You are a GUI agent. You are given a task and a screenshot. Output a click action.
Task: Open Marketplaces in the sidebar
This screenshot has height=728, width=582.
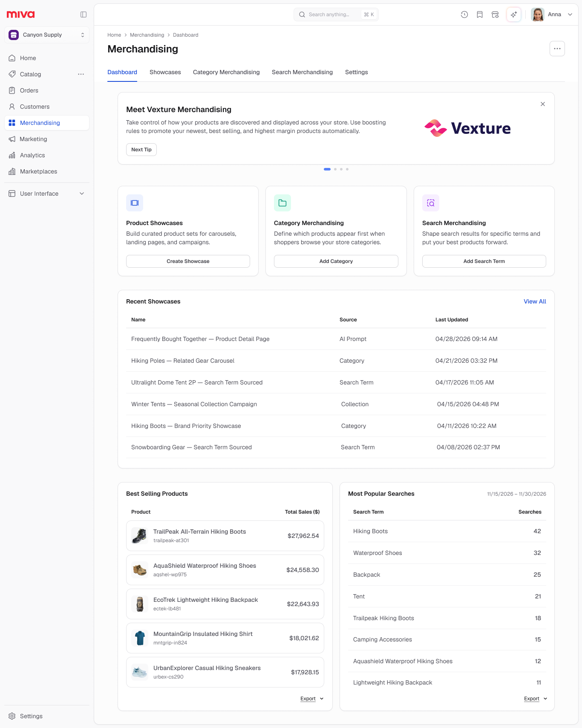pyautogui.click(x=47, y=171)
